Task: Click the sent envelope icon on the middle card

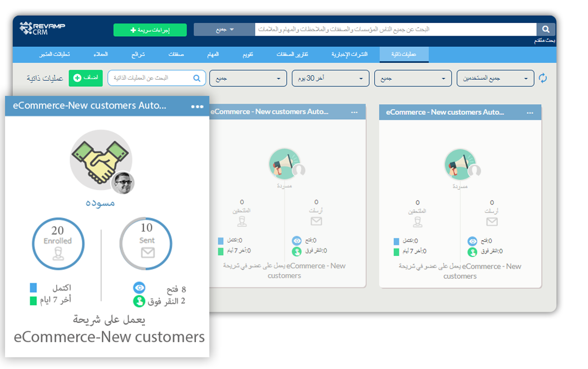Action: (x=316, y=221)
